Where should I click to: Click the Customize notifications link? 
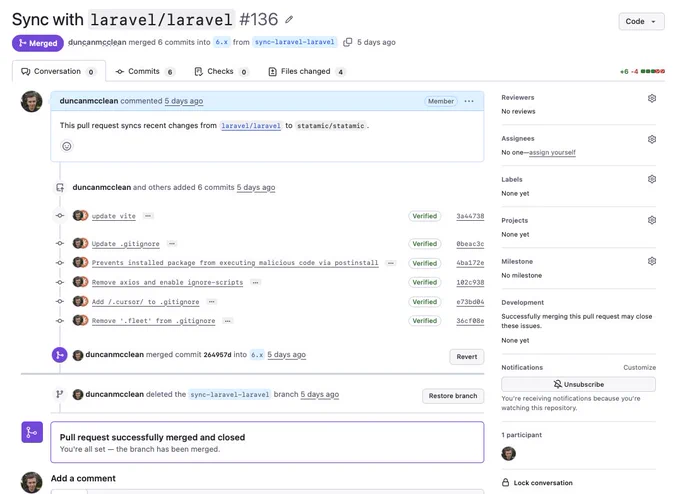639,367
